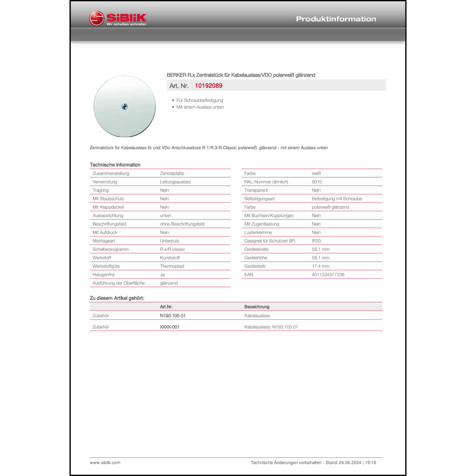The image size is (476, 476).
Task: Click the accessory article number 'XXXX-001'
Action: point(169,327)
